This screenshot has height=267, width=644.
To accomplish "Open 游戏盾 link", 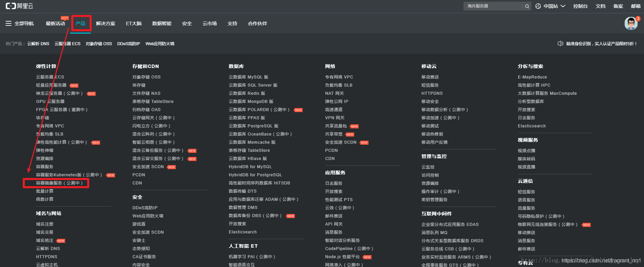I will [x=139, y=224].
